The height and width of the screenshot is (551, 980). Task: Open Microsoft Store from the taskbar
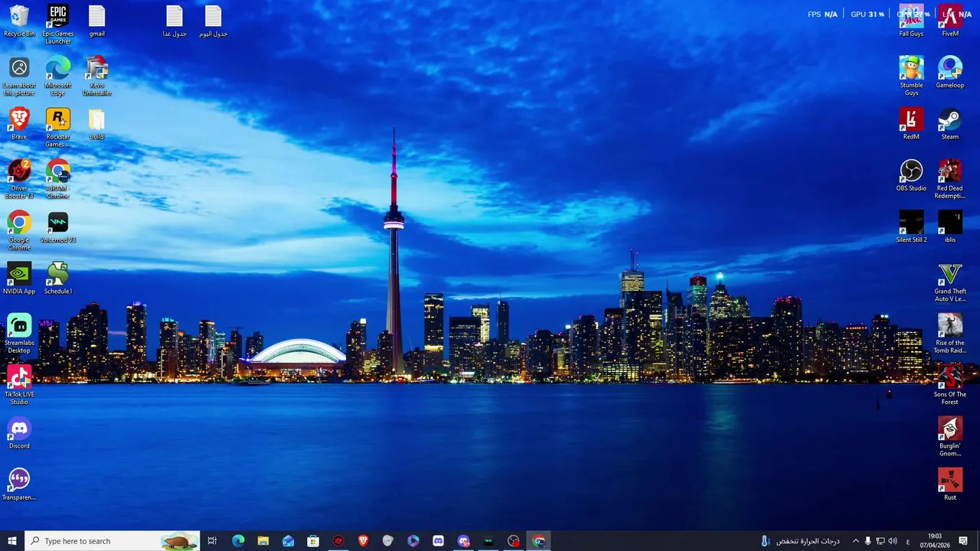point(313,541)
